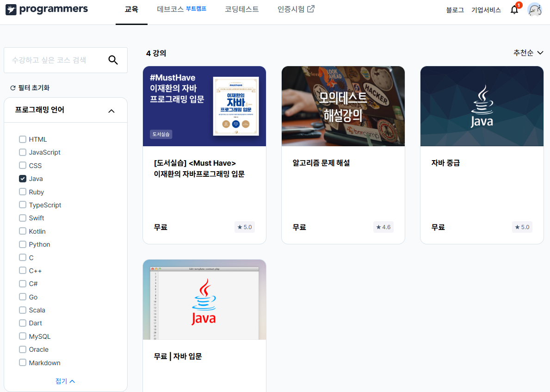The width and height of the screenshot is (550, 392).
Task: Check the C++ checkbox
Action: click(x=23, y=271)
